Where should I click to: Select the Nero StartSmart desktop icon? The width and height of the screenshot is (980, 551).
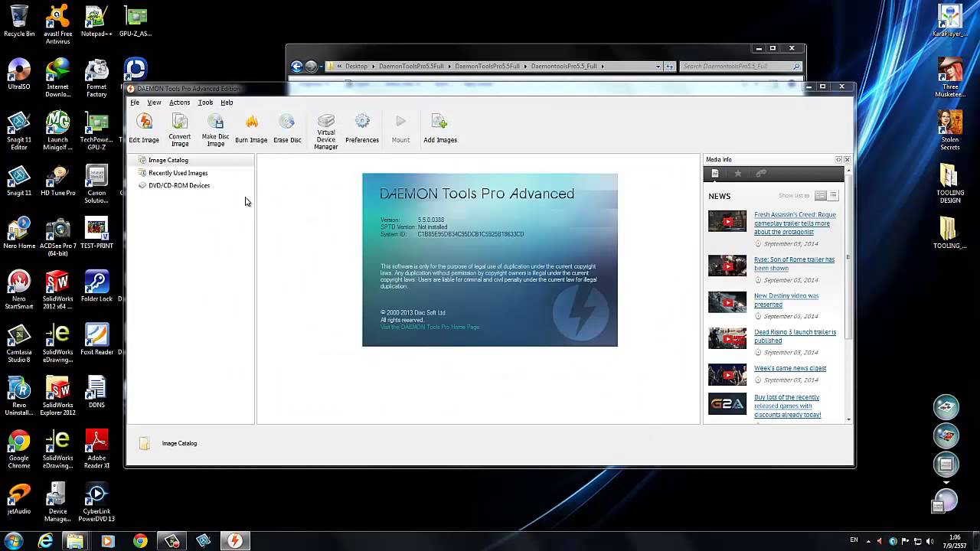[x=19, y=290]
